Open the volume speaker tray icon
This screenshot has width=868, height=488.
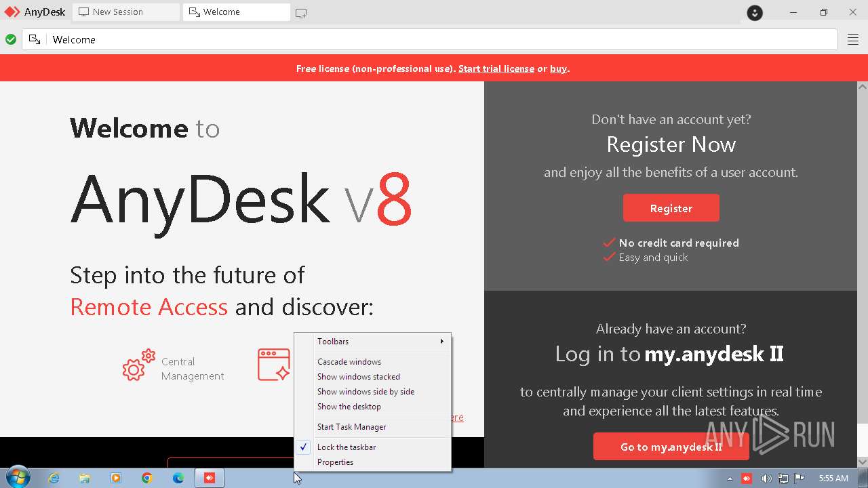[766, 479]
